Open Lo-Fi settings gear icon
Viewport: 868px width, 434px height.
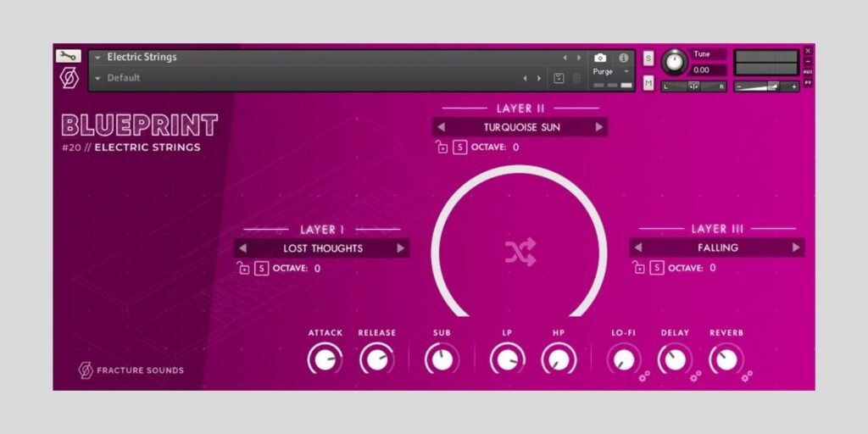tap(644, 376)
